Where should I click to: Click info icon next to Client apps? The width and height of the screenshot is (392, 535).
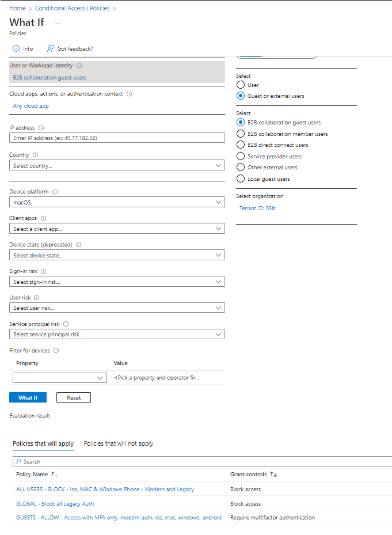pyautogui.click(x=43, y=218)
